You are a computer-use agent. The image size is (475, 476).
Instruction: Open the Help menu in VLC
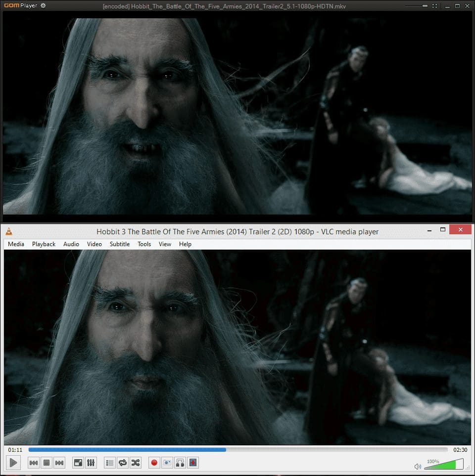tap(185, 244)
